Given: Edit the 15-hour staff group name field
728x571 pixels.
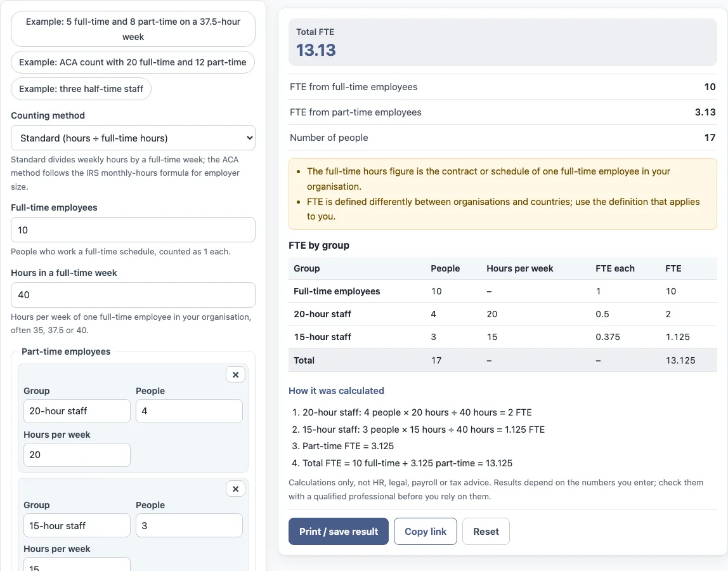Looking at the screenshot, I should [77, 525].
